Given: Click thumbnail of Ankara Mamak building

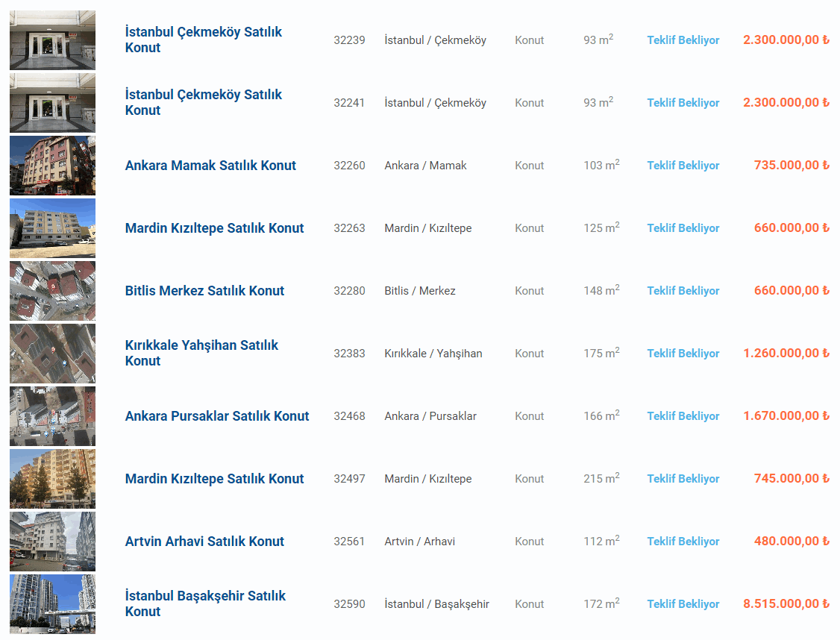Looking at the screenshot, I should (x=52, y=166).
